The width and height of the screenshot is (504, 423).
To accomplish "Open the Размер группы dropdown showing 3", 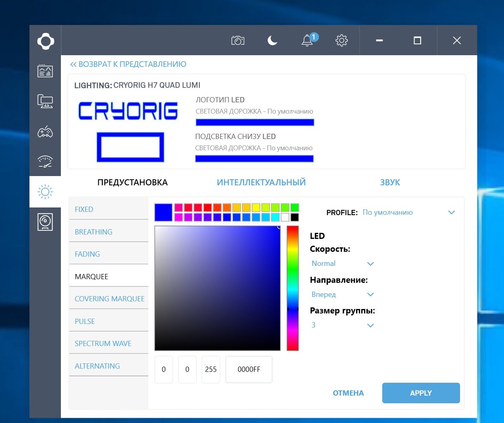I will (x=343, y=325).
